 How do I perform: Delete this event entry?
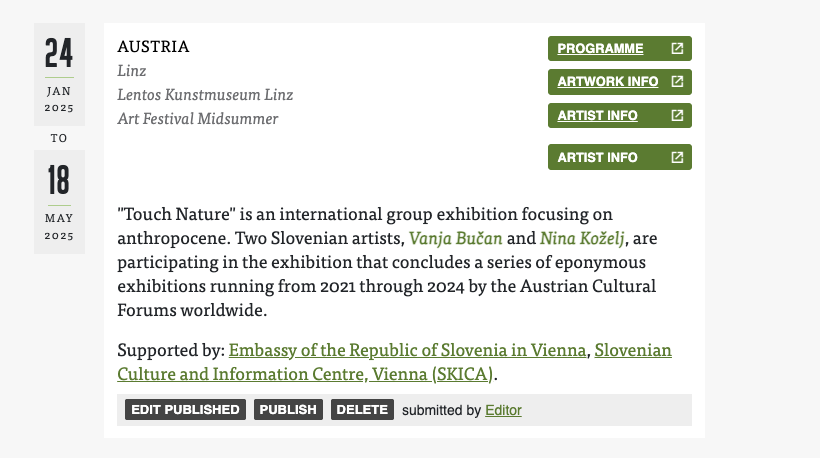click(362, 410)
